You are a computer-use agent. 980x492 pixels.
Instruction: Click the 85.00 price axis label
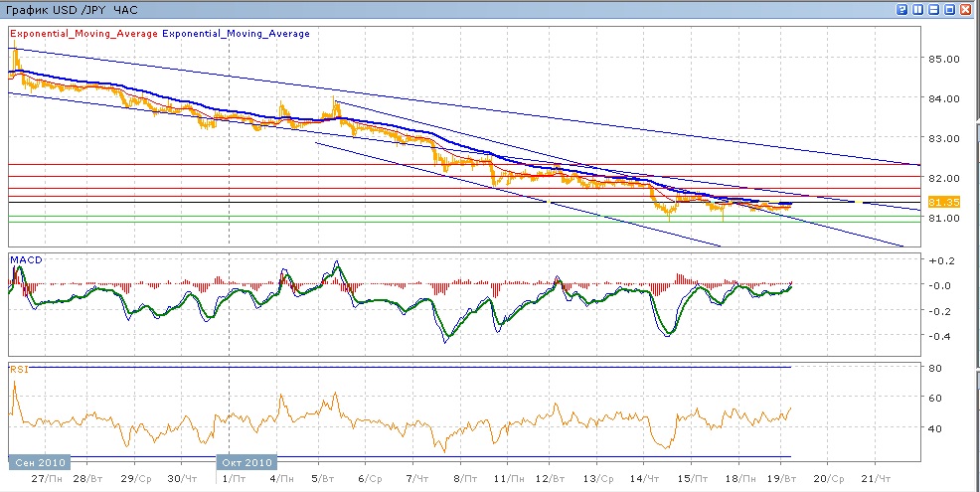point(943,59)
